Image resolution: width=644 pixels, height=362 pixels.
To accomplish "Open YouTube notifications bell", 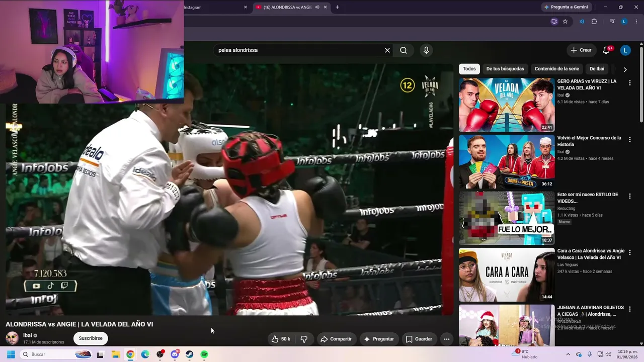I will pyautogui.click(x=606, y=50).
